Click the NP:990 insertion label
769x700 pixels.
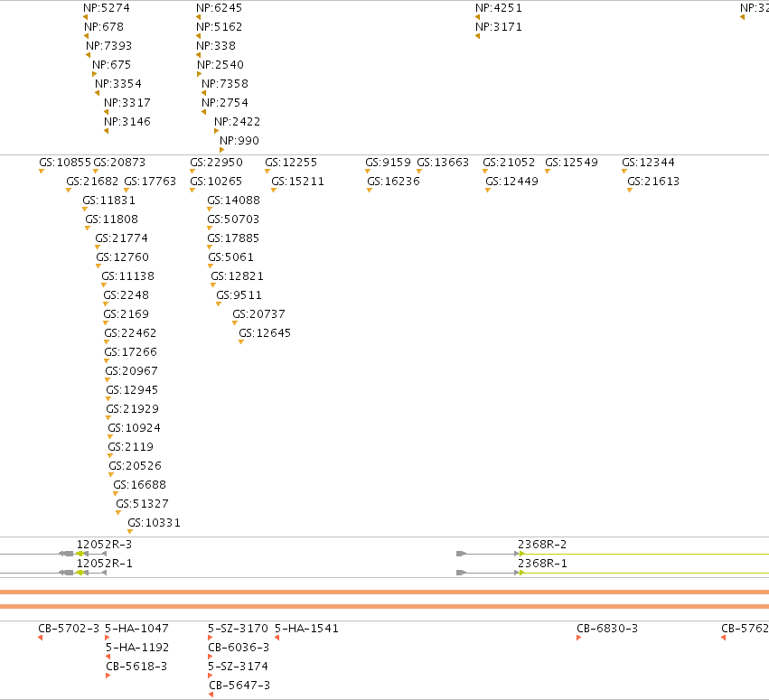pyautogui.click(x=239, y=141)
